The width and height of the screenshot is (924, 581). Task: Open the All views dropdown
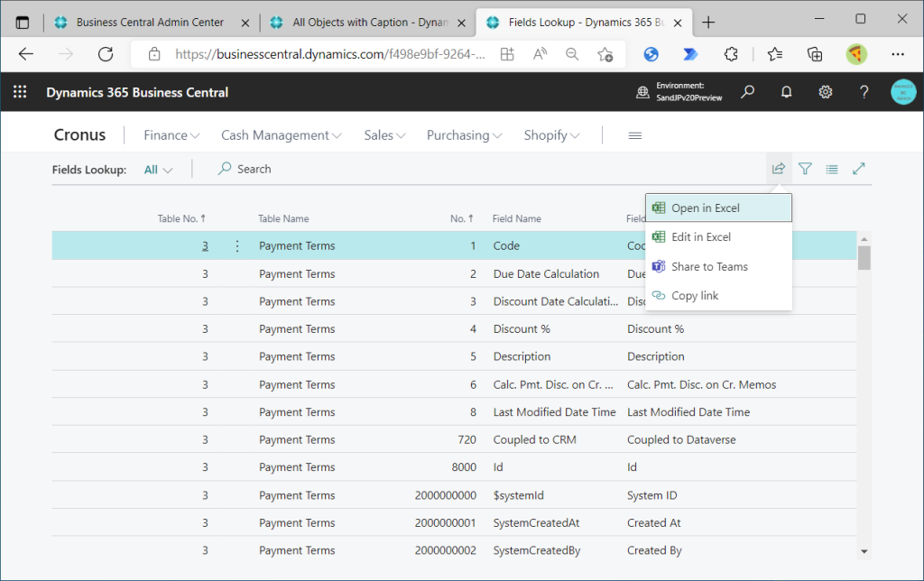click(158, 170)
